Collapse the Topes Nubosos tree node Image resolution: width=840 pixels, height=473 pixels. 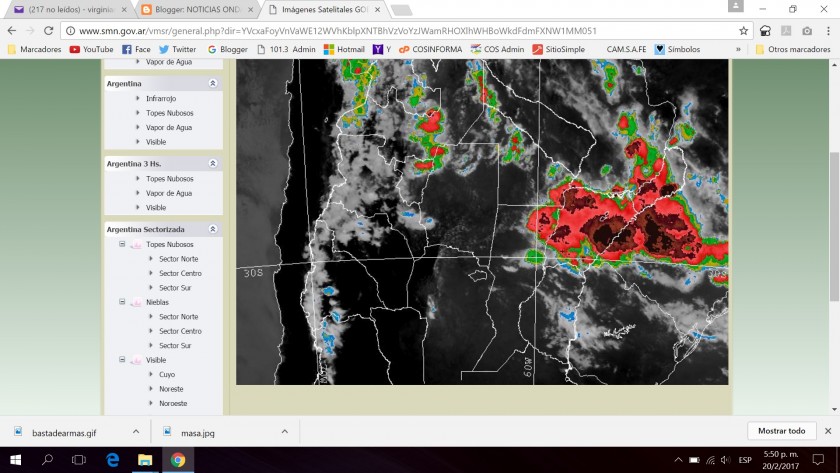[122, 244]
